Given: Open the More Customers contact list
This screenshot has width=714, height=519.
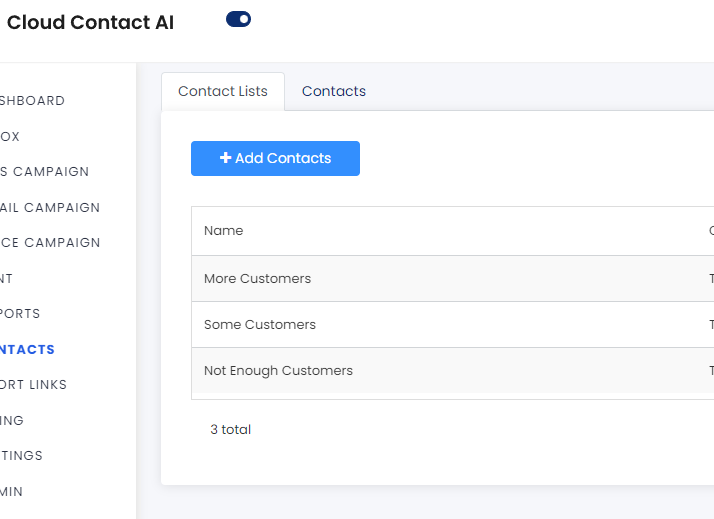Looking at the screenshot, I should click(257, 279).
